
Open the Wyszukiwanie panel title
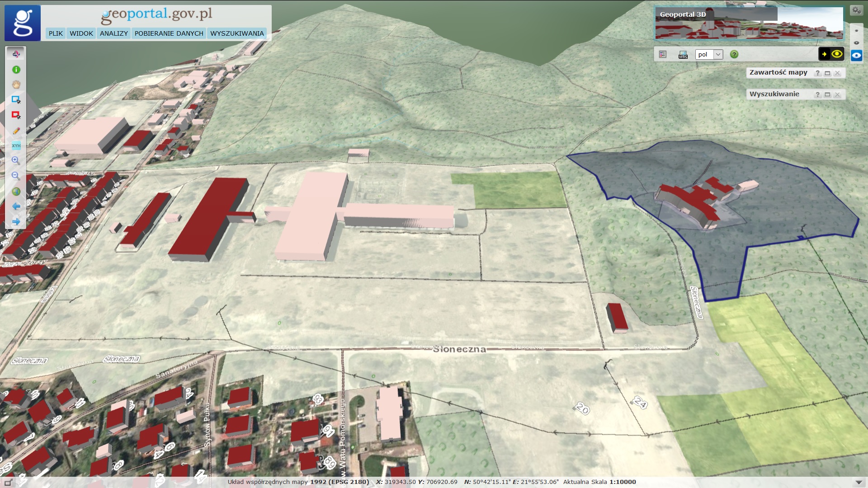[x=774, y=94]
